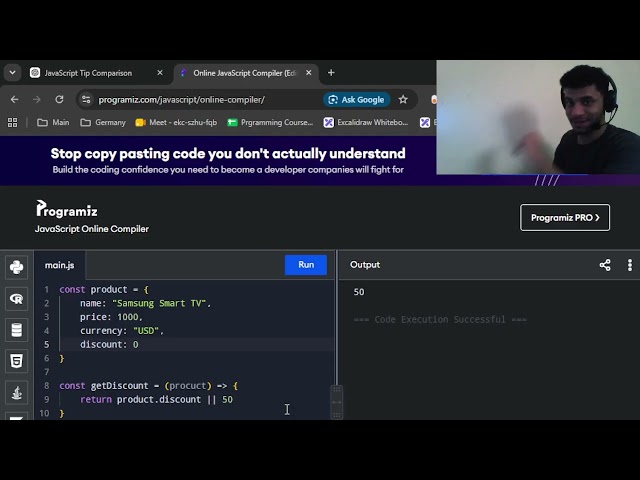The width and height of the screenshot is (640, 480).
Task: Click the Code Execution Successful message
Action: (440, 319)
